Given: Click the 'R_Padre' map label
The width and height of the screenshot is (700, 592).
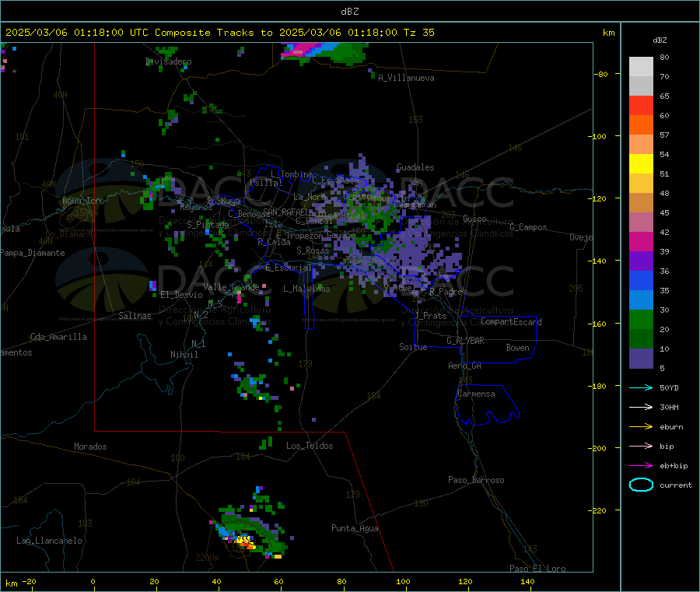Looking at the screenshot, I should (446, 292).
